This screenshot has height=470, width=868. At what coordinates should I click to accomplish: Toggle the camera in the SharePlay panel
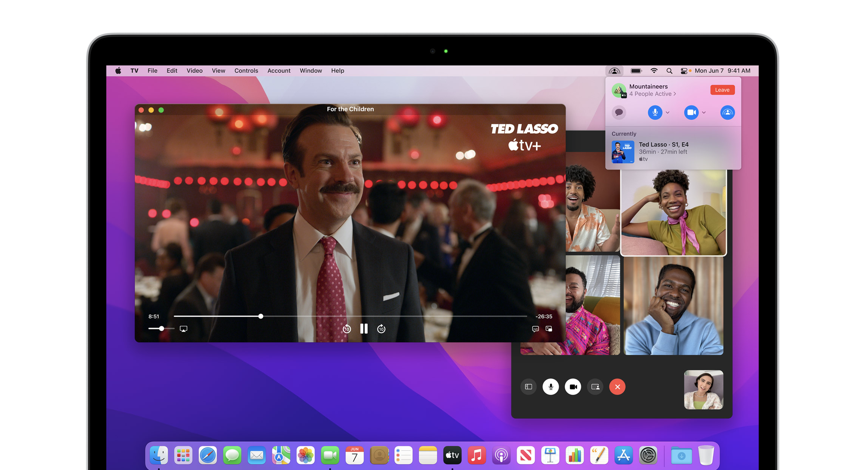[691, 113]
